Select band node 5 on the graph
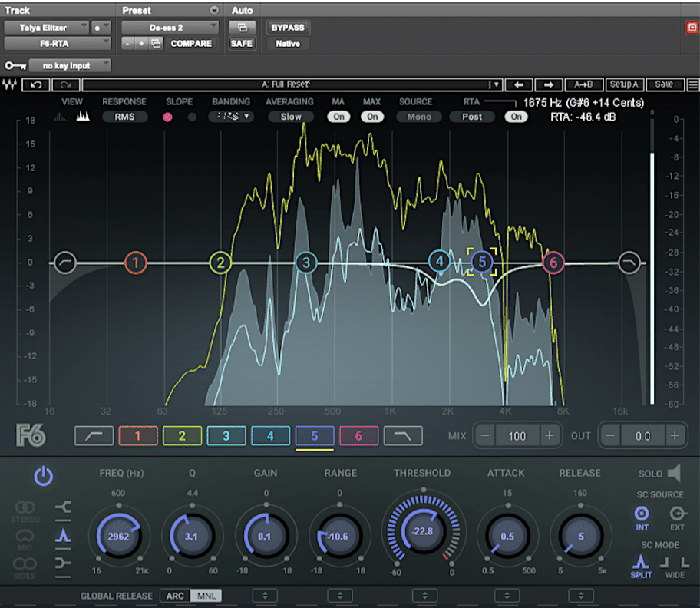 [482, 262]
